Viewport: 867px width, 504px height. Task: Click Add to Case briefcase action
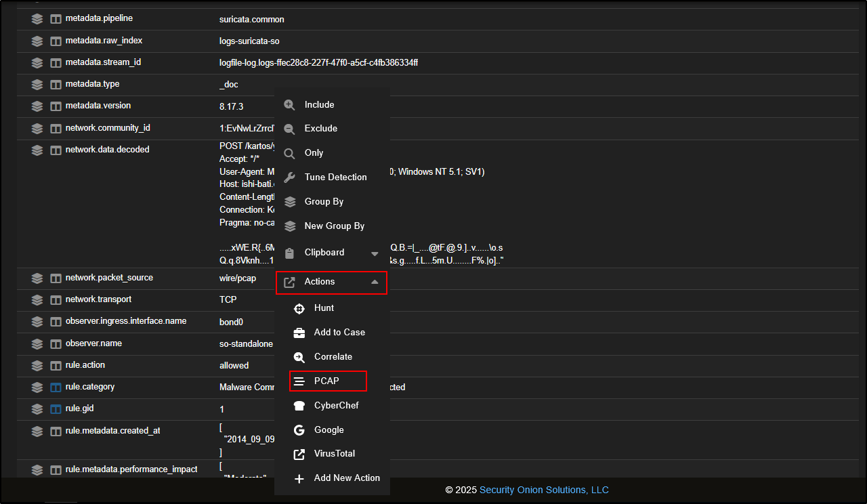click(x=339, y=333)
